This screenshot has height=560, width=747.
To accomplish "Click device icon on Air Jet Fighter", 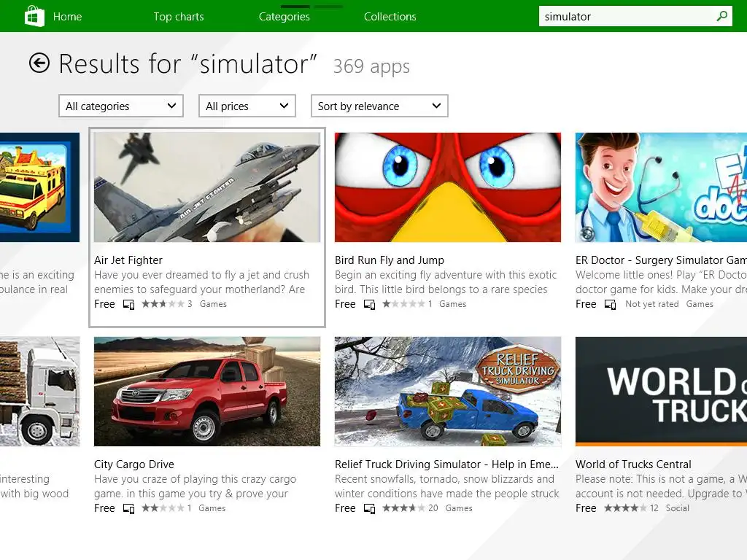I will (x=128, y=304).
